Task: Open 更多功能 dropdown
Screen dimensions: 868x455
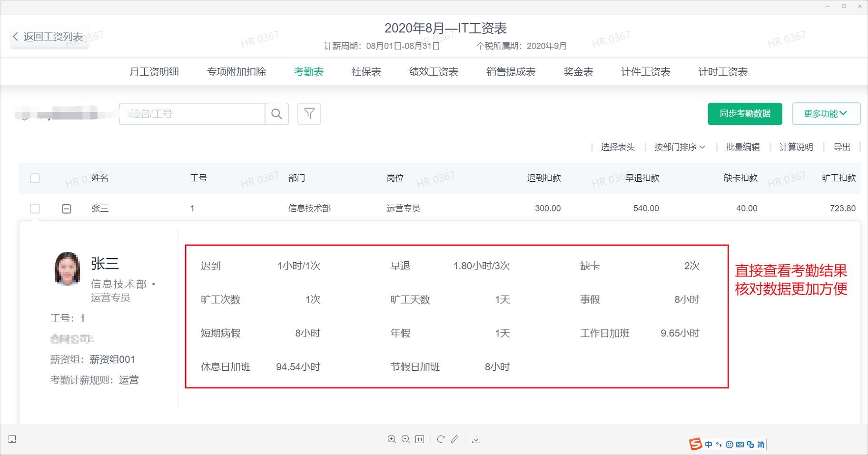Action: point(826,114)
